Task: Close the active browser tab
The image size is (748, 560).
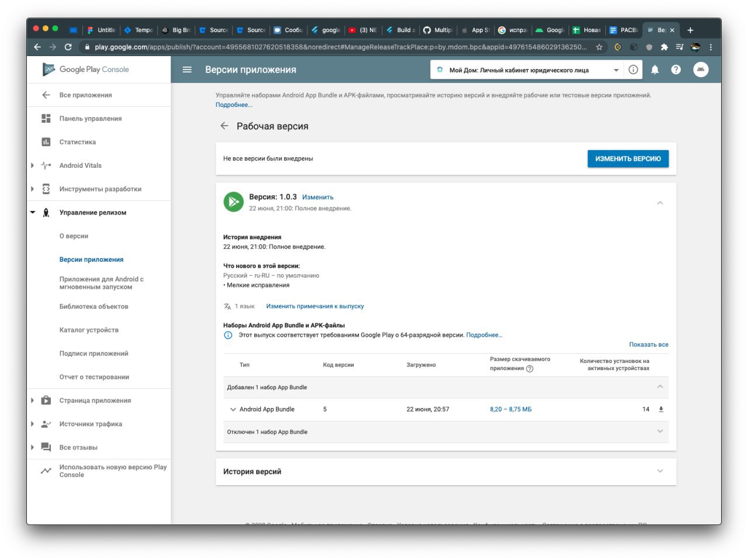Action: click(x=672, y=30)
